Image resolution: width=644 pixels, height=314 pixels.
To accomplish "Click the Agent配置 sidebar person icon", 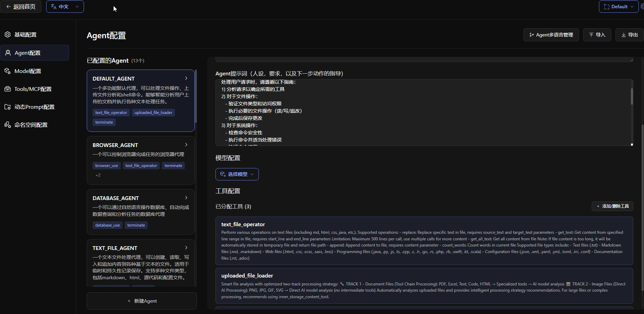I will [8, 53].
